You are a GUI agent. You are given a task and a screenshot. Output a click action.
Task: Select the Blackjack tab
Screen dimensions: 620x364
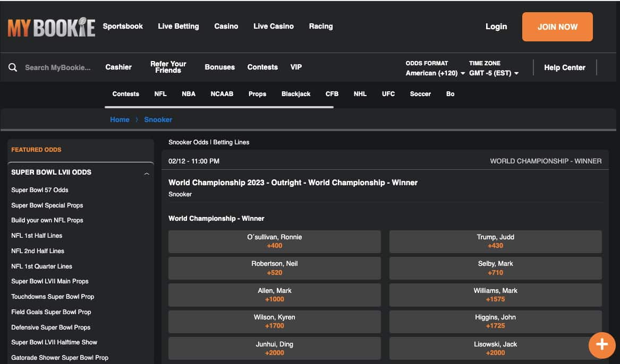(296, 94)
